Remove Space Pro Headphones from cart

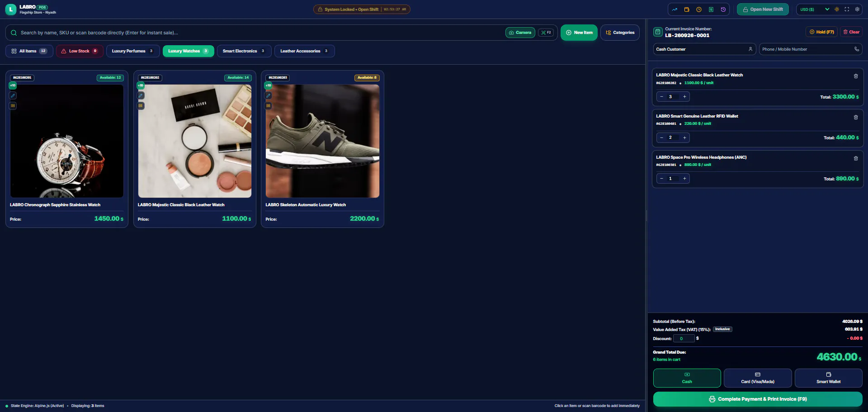[856, 159]
